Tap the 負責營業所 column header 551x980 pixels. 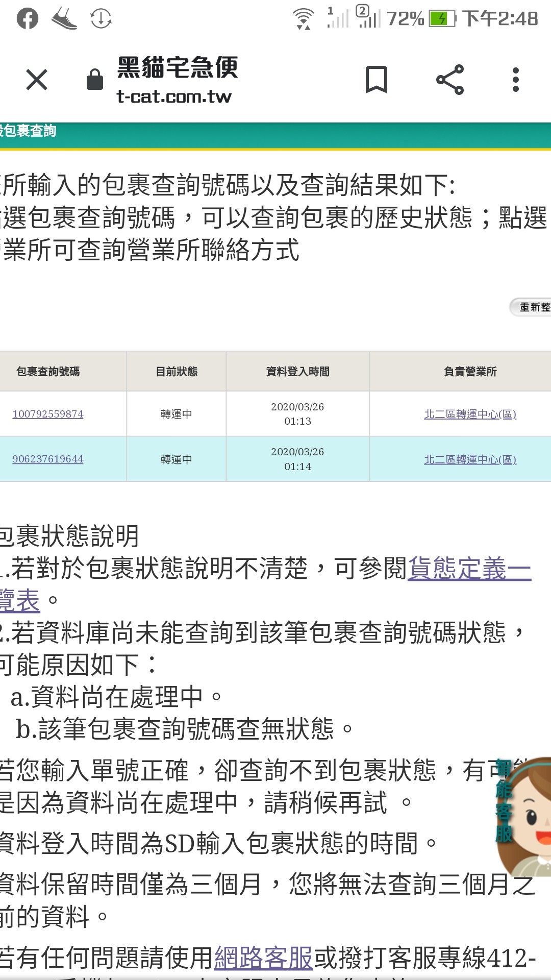coord(470,372)
